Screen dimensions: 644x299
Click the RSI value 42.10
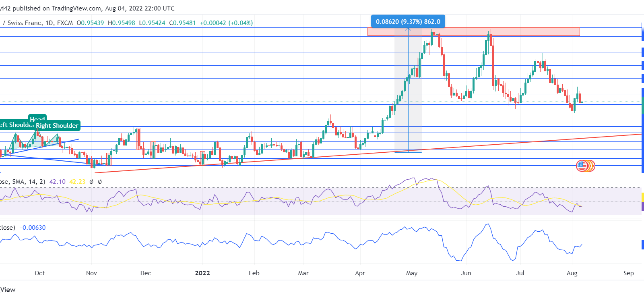click(58, 182)
